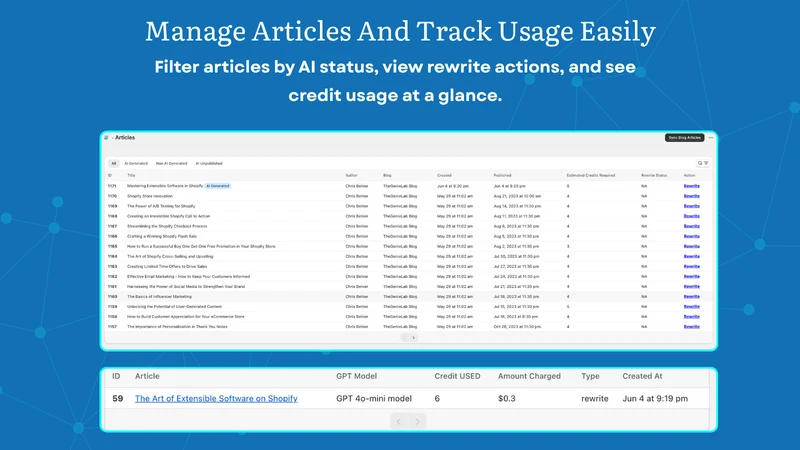
Task: Select the All tab
Action: [114, 163]
